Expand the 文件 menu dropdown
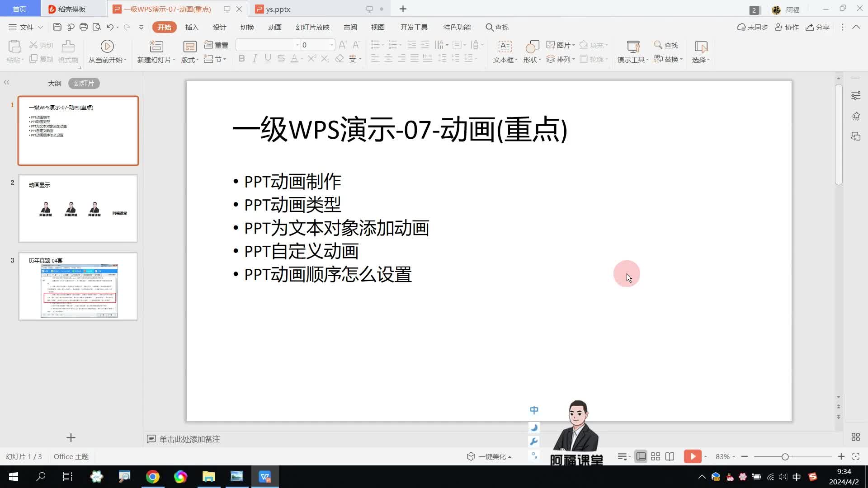868x488 pixels. pyautogui.click(x=40, y=27)
